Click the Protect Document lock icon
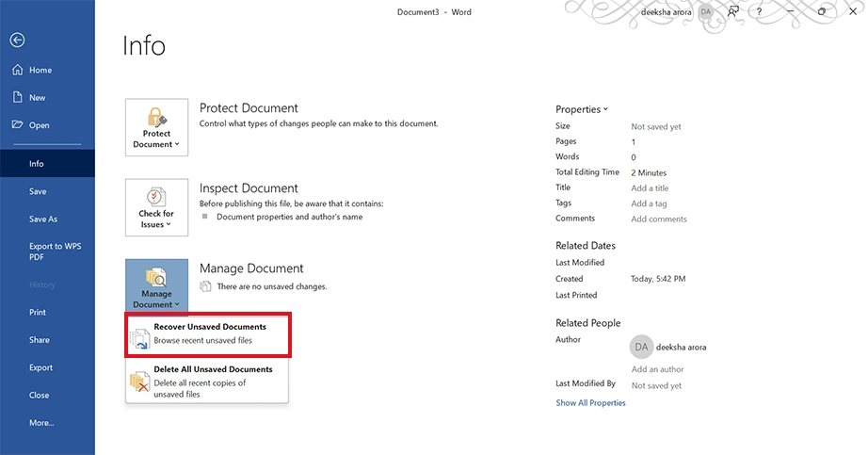 156,118
